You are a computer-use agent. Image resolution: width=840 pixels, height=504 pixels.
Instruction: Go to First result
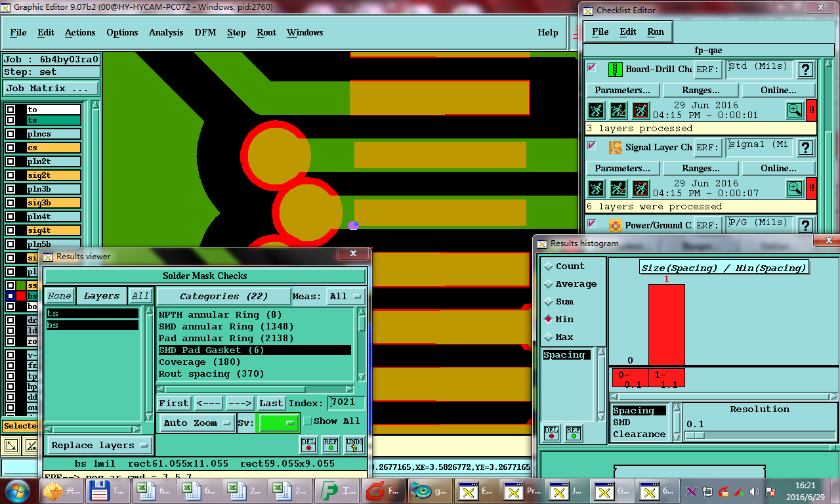(174, 403)
